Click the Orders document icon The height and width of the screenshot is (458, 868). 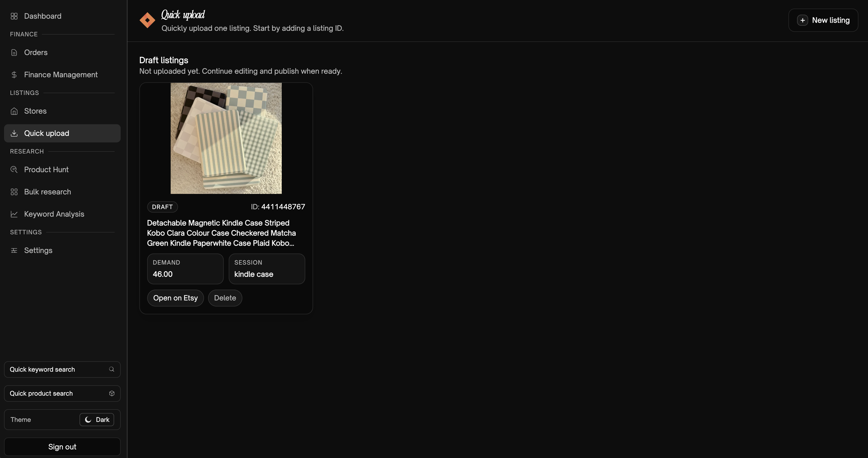tap(14, 53)
